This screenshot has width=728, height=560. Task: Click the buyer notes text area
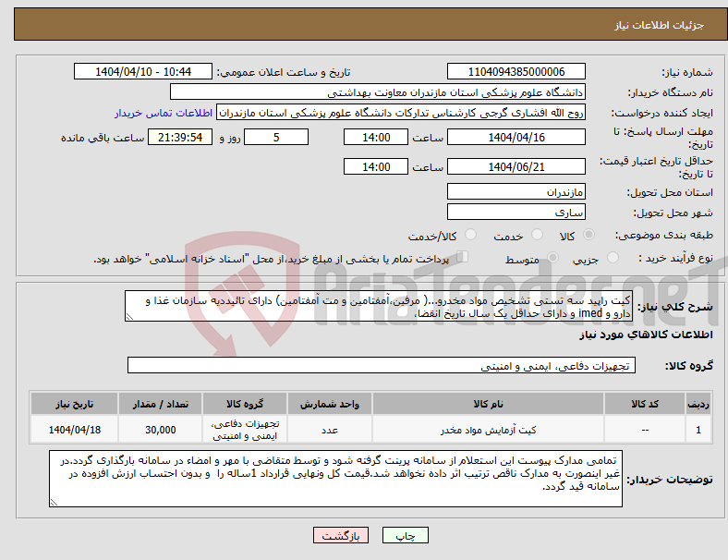point(335,479)
